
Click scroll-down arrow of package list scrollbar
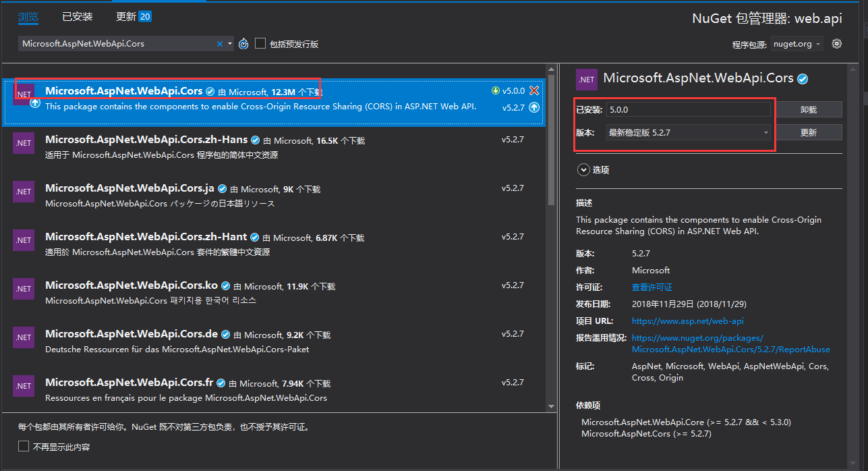551,406
